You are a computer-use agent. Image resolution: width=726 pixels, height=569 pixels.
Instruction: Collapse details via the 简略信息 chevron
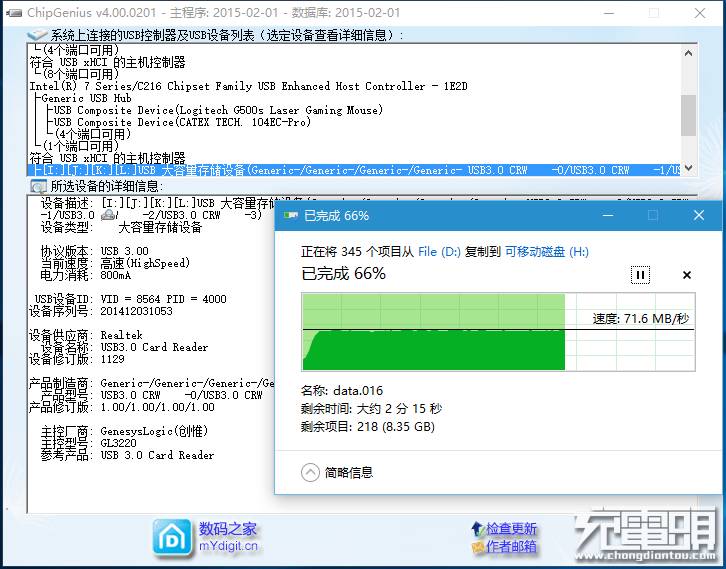pyautogui.click(x=310, y=473)
